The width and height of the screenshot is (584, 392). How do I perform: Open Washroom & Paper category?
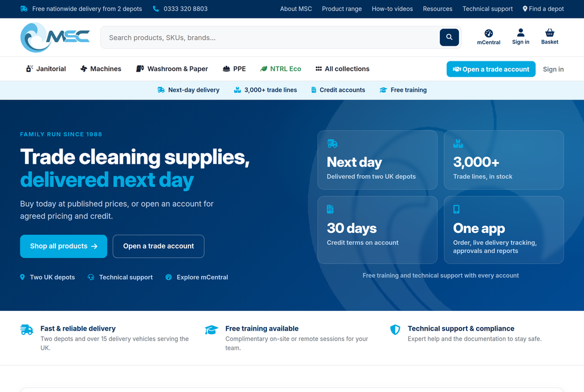coord(172,69)
